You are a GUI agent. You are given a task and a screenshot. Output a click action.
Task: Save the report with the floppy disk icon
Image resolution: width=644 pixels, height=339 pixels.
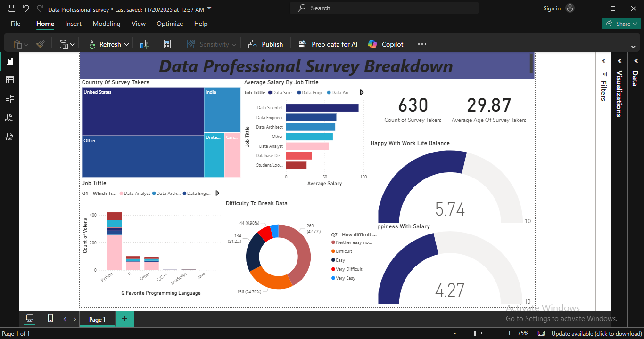click(12, 8)
